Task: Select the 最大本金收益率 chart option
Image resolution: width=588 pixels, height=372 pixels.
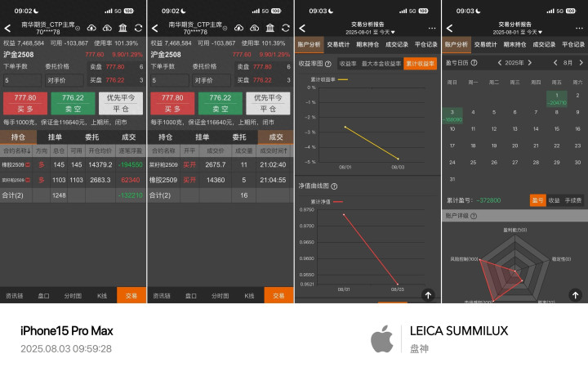Action: (x=381, y=64)
